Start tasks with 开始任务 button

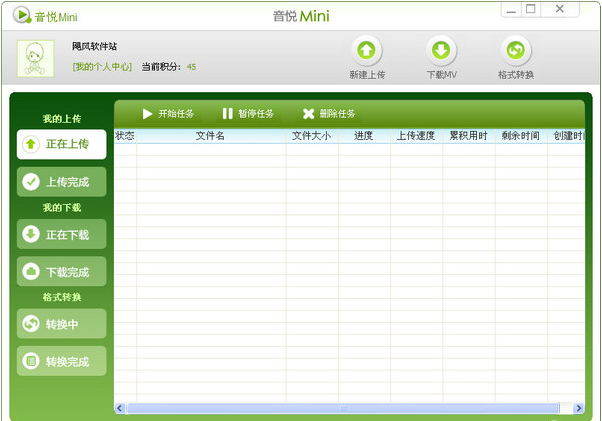[x=169, y=114]
